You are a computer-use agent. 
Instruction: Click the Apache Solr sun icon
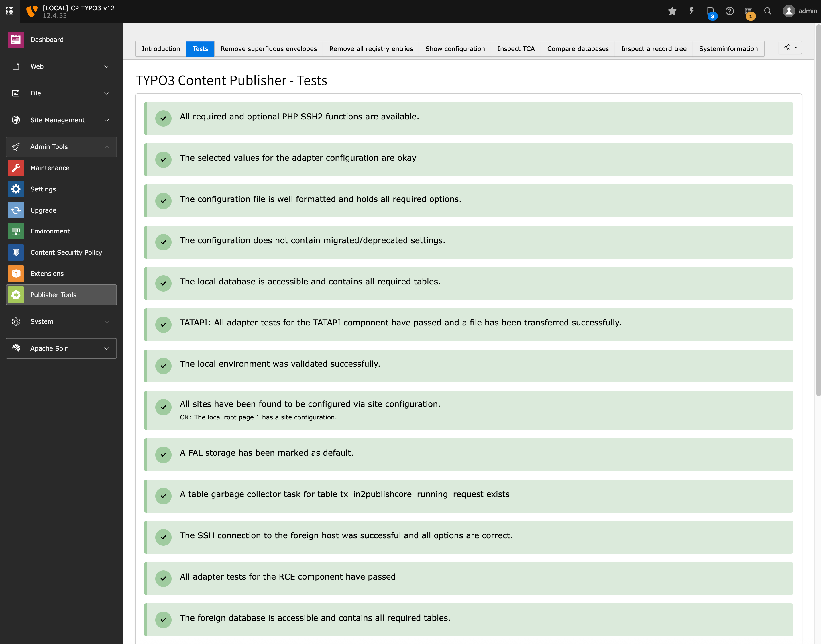[x=16, y=348]
